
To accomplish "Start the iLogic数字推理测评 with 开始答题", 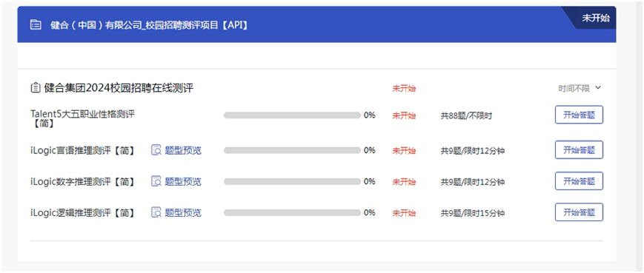I will pos(579,181).
